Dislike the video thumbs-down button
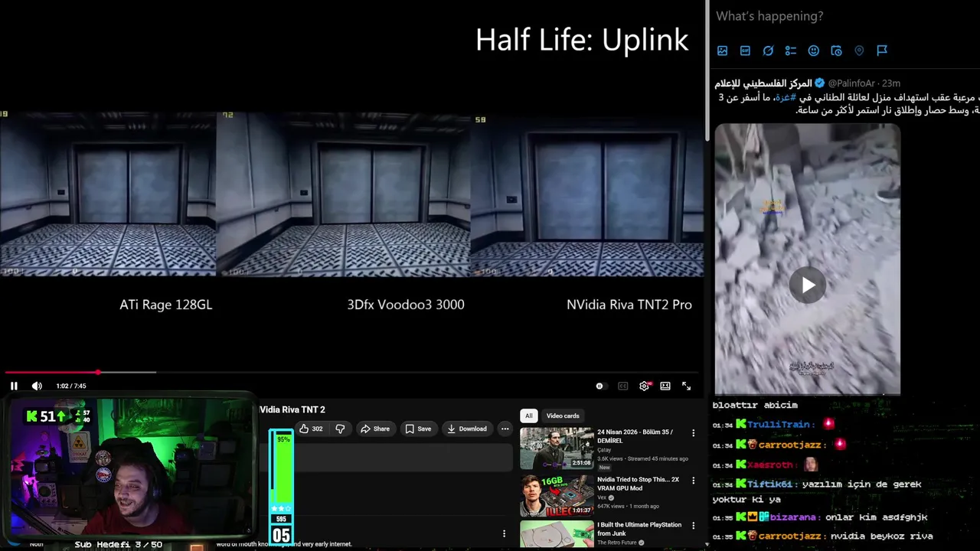 tap(340, 429)
